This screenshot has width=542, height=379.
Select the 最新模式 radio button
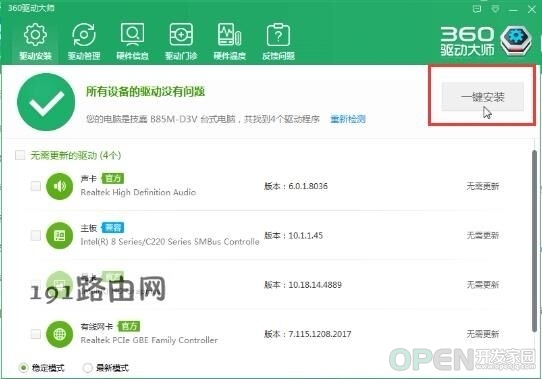(87, 368)
